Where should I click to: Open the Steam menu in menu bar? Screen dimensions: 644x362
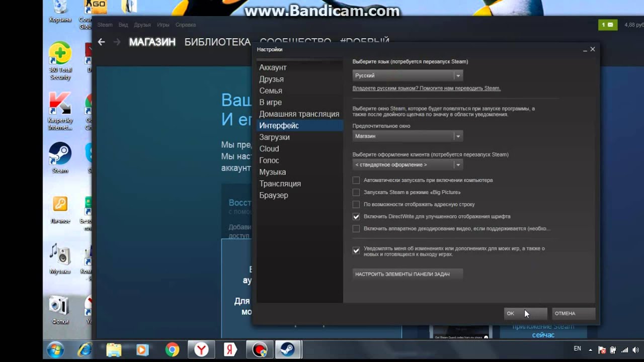(x=105, y=25)
